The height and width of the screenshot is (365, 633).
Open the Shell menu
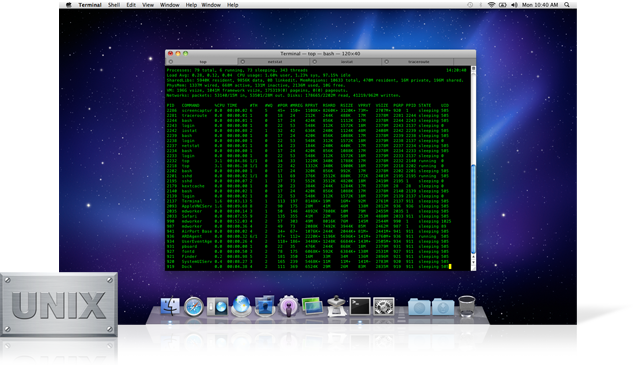point(114,5)
